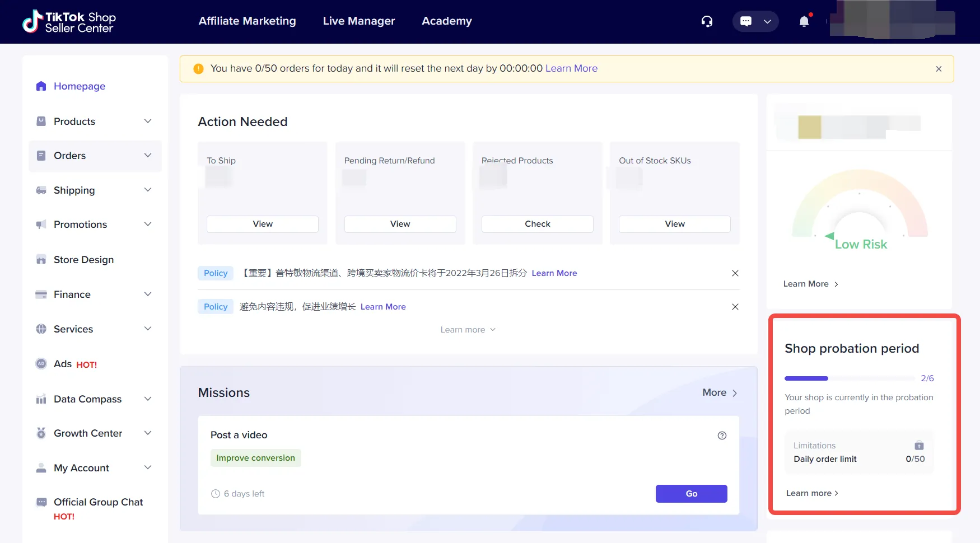
Task: Click the headset customer support icon
Action: (707, 21)
